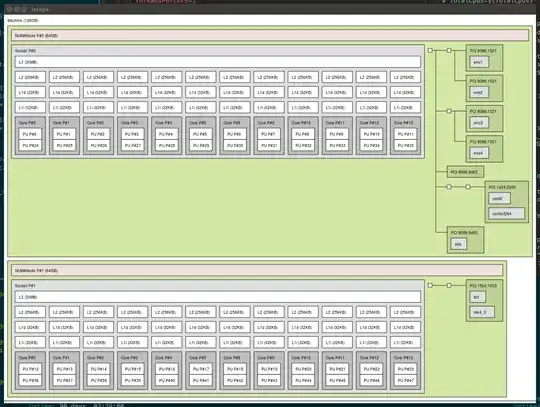The height and width of the screenshot is (407, 540).
Task: Select the NUMANode P#0 (64GB) bar
Action: point(270,35)
